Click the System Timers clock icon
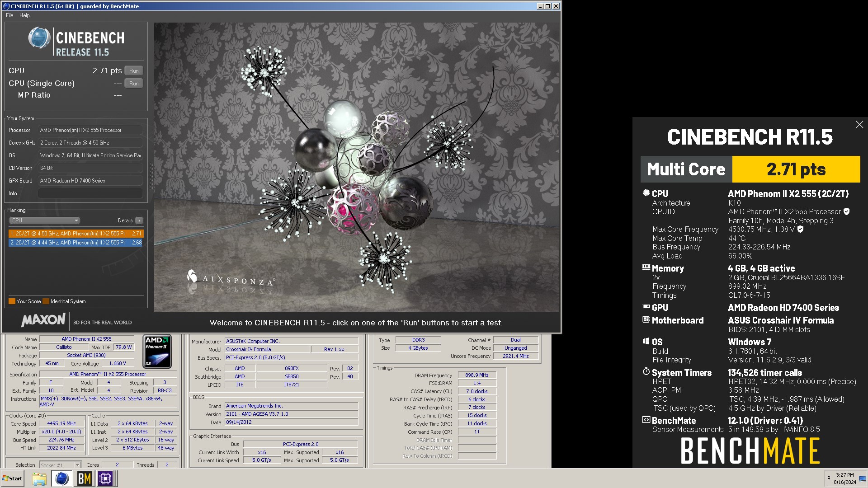The height and width of the screenshot is (488, 868). [x=646, y=372]
